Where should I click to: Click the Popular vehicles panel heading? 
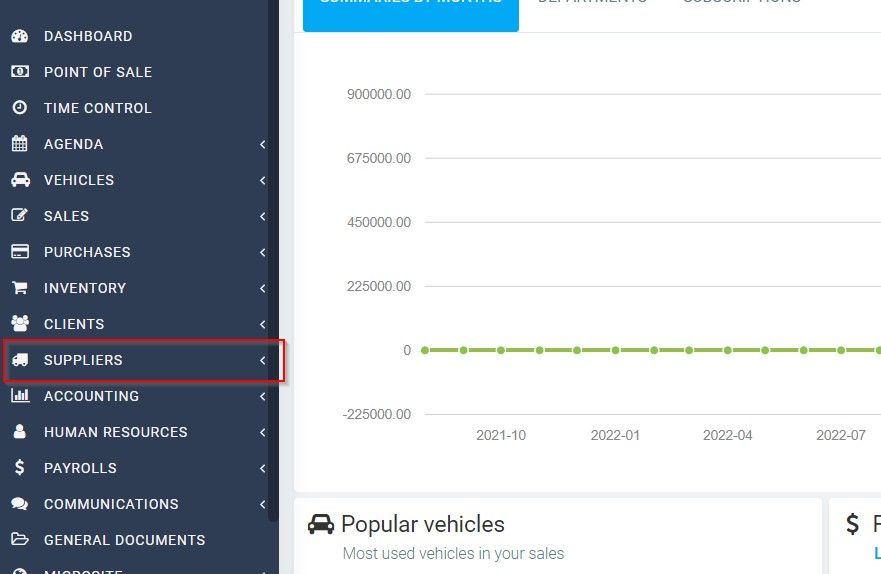click(x=422, y=524)
